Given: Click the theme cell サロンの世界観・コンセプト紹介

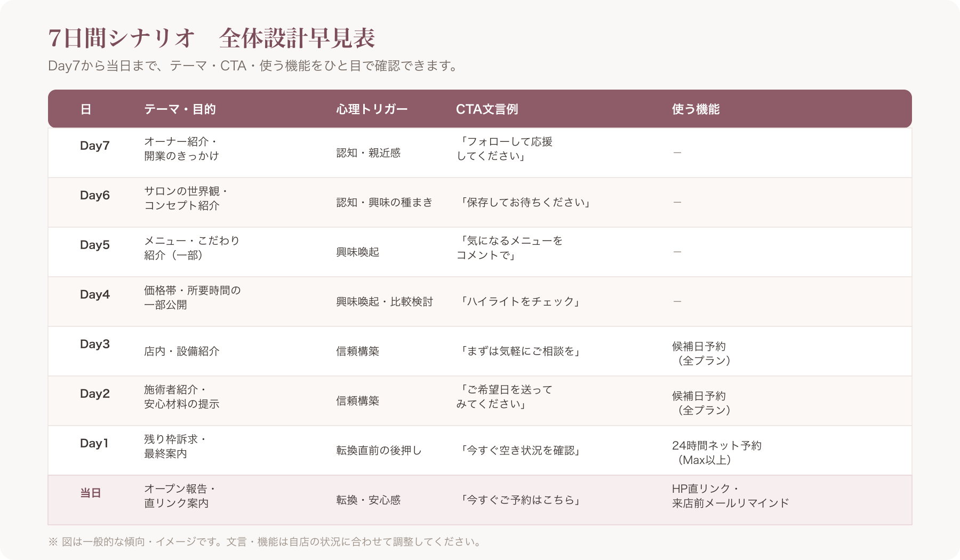Looking at the screenshot, I should pyautogui.click(x=187, y=198).
